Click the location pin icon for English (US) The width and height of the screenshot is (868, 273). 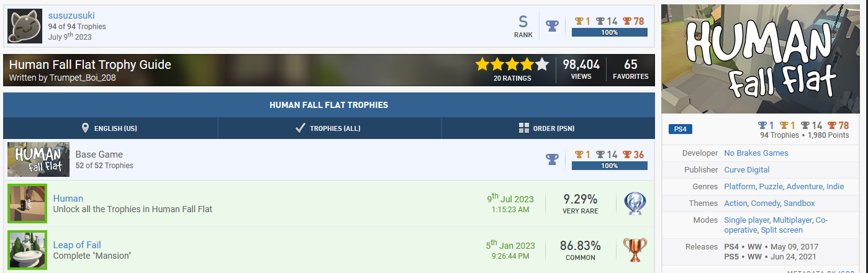coord(85,128)
